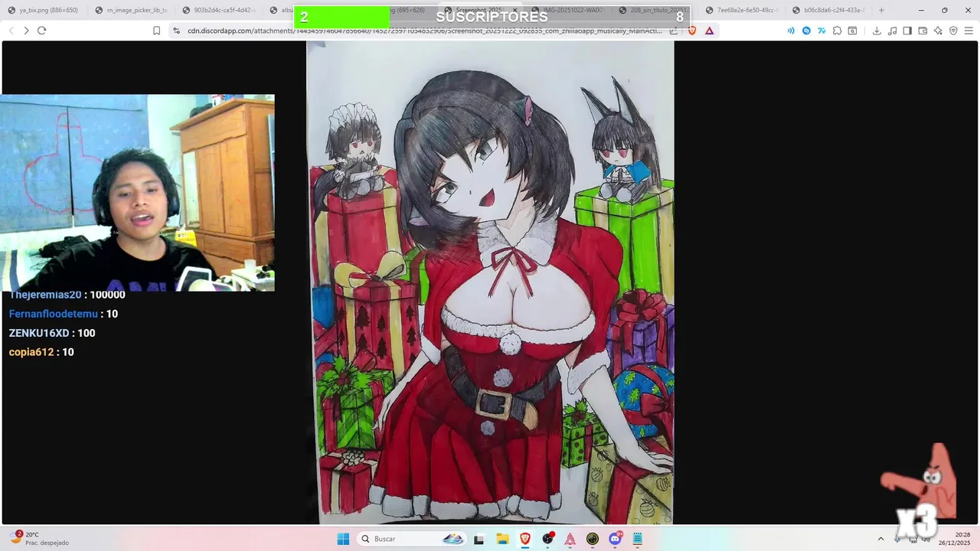Open the Downloads arrow icon
This screenshot has height=551, width=980.
tap(877, 31)
